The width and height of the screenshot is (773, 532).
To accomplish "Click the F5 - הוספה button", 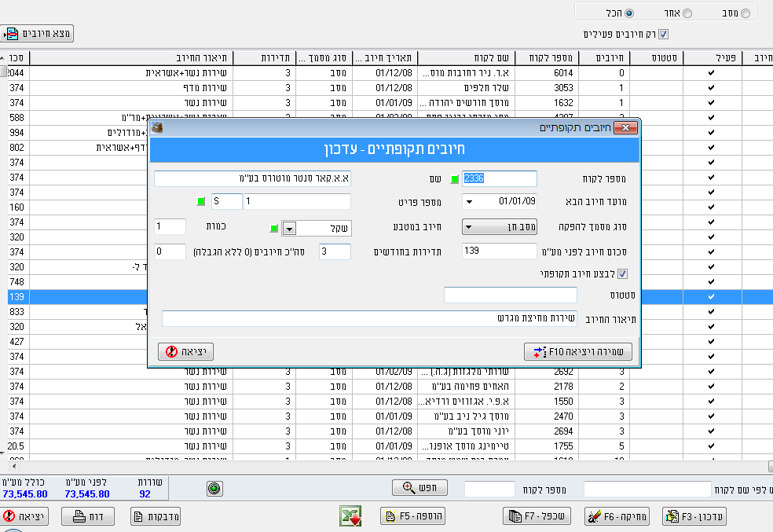I will pos(413,516).
